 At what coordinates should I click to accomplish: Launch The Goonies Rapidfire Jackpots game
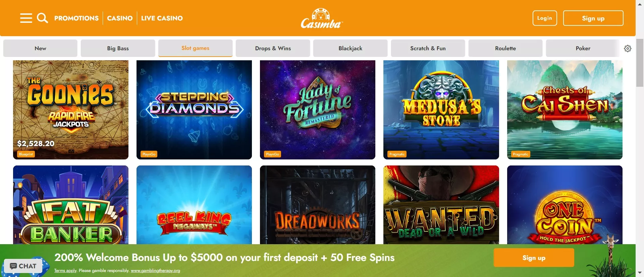click(x=71, y=110)
